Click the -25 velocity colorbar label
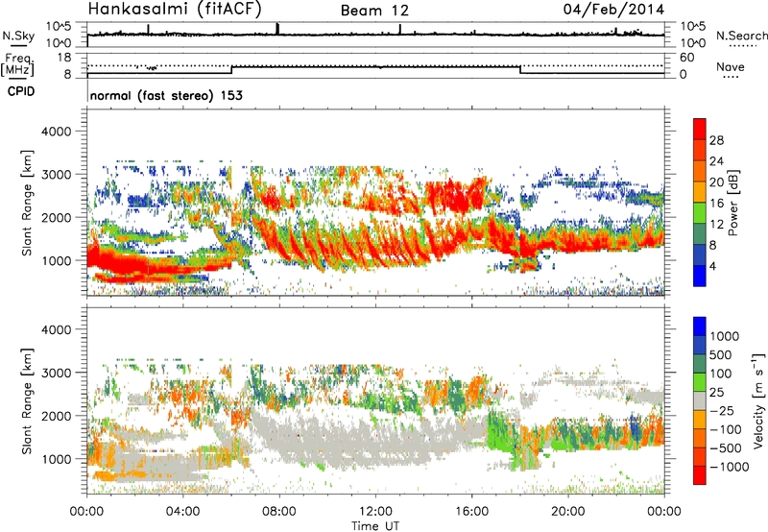Viewport: 768px width, 532px height. click(x=723, y=410)
